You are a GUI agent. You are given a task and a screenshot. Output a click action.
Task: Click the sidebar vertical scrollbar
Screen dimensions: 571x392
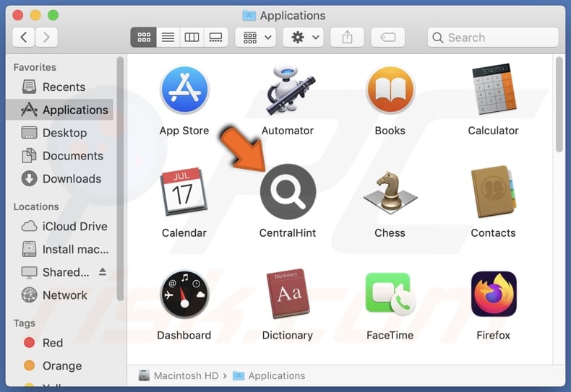point(120,178)
